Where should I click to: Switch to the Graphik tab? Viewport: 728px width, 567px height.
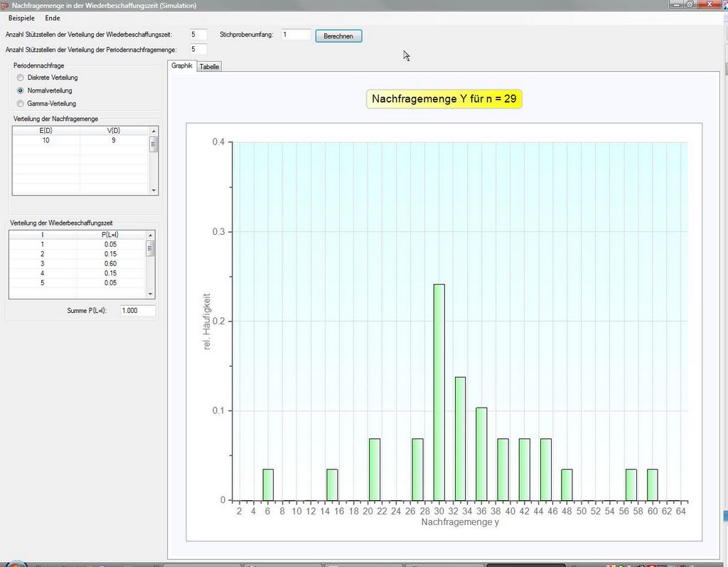click(182, 65)
